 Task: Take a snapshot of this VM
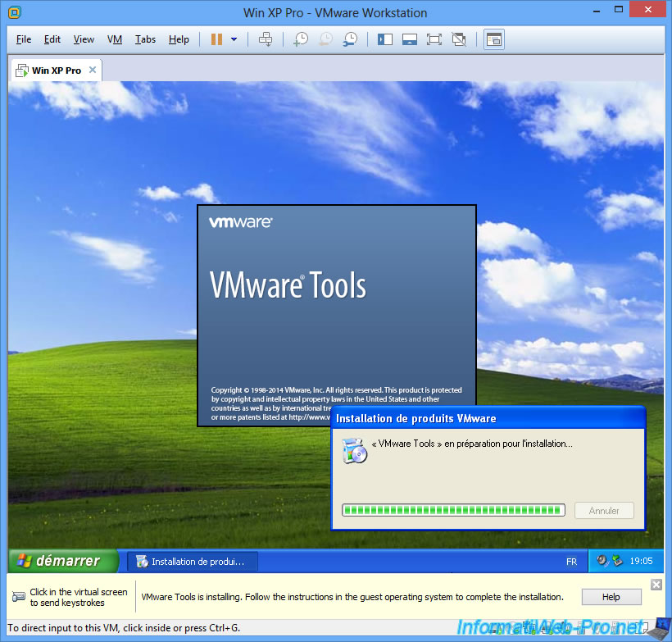[x=301, y=39]
